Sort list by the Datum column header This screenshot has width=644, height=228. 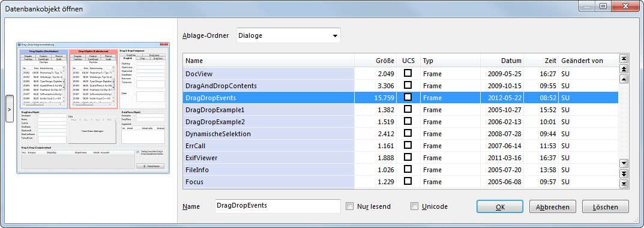click(x=502, y=61)
